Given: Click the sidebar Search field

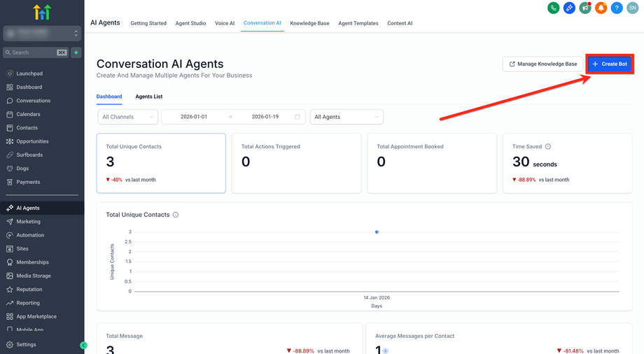Looking at the screenshot, I should 35,52.
